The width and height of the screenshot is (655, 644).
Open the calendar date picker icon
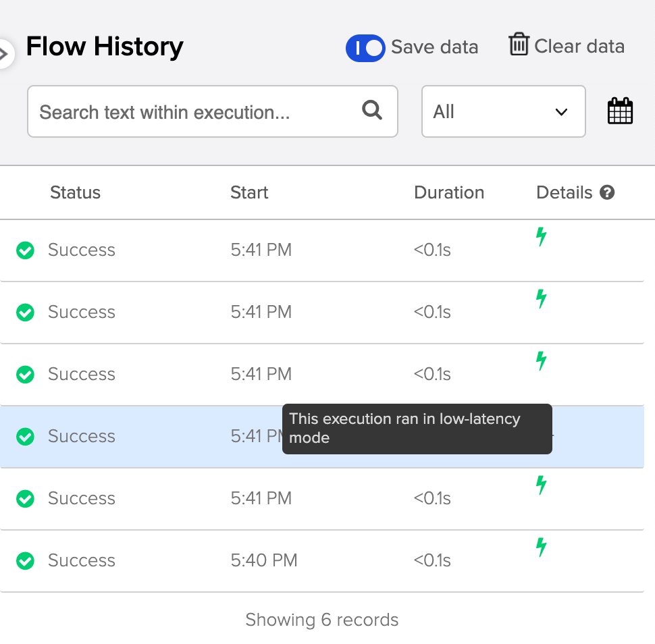pyautogui.click(x=620, y=111)
